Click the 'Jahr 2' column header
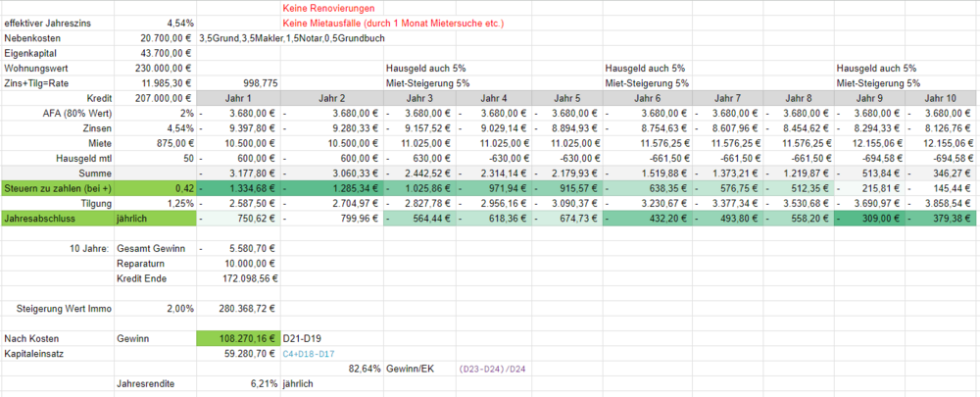 [x=331, y=98]
